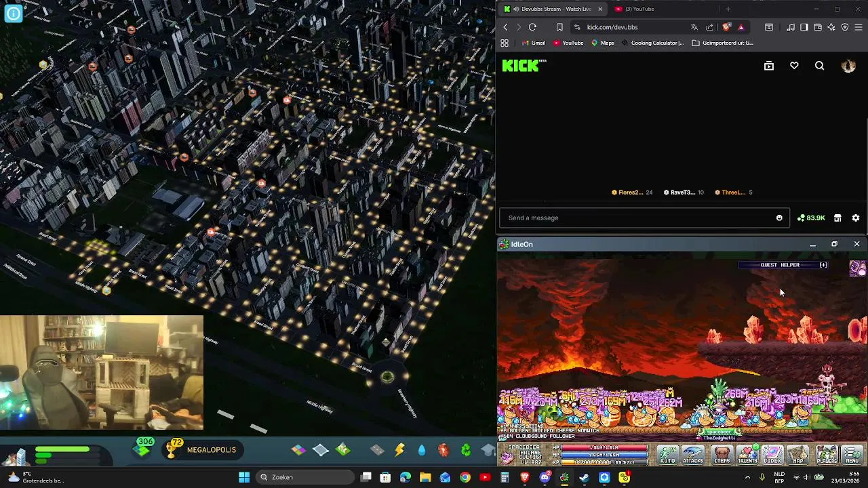Click the Zoeken taskbar search box
This screenshot has height=488, width=868.
pos(305,477)
